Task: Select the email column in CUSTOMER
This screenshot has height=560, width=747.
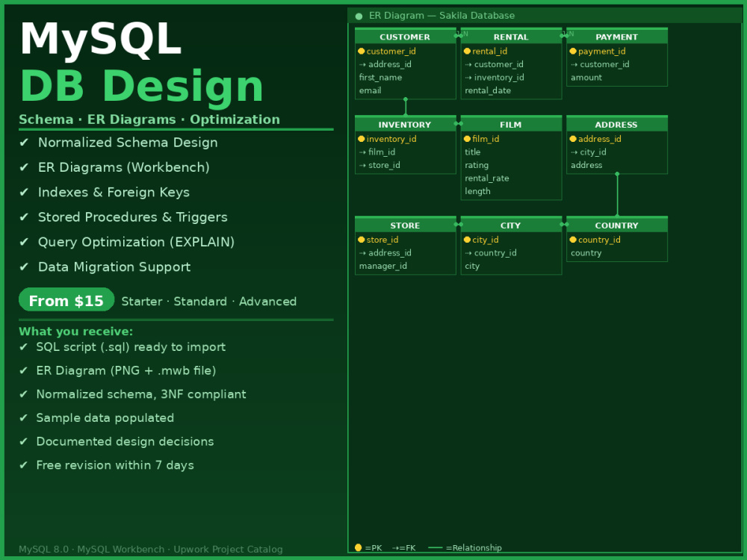Action: pyautogui.click(x=371, y=90)
